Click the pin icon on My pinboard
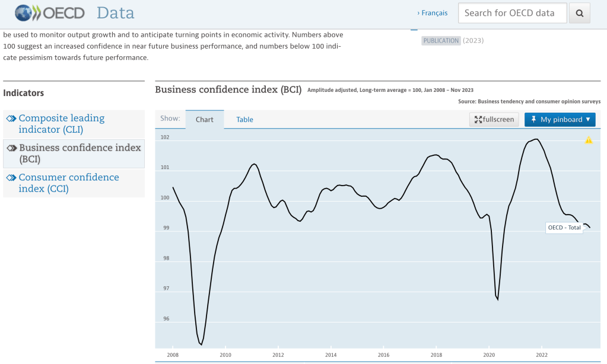Viewport: 607px width, 364px height. point(533,119)
